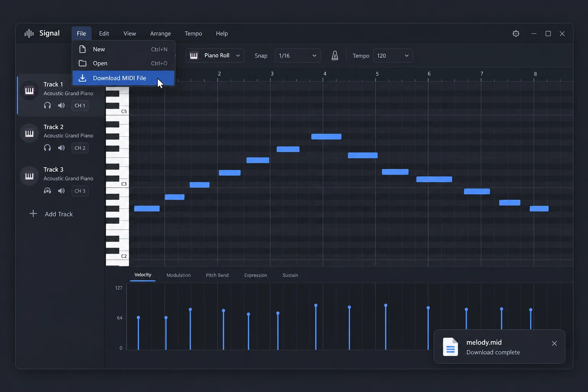Open the Tempo menu in menu bar

click(193, 33)
